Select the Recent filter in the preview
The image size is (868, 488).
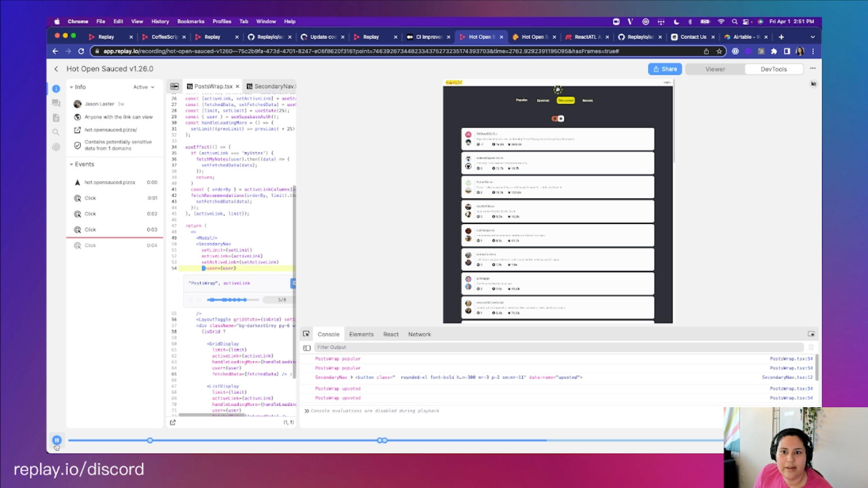pos(587,100)
